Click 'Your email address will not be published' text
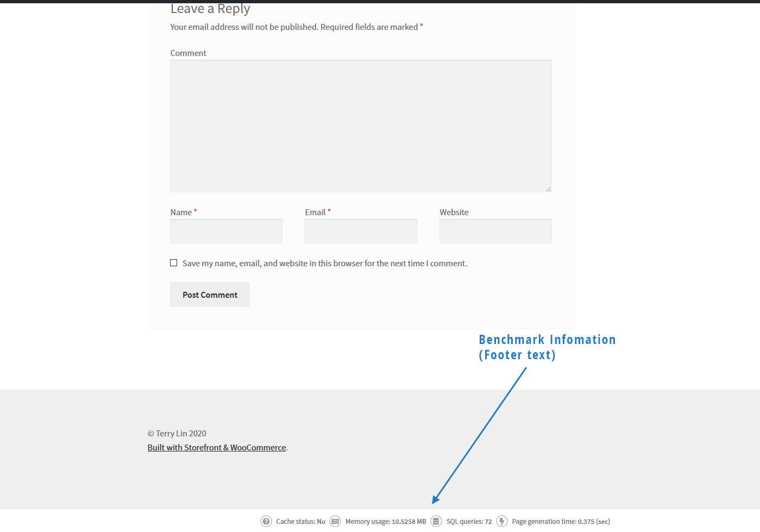The width and height of the screenshot is (760, 532). [x=244, y=27]
